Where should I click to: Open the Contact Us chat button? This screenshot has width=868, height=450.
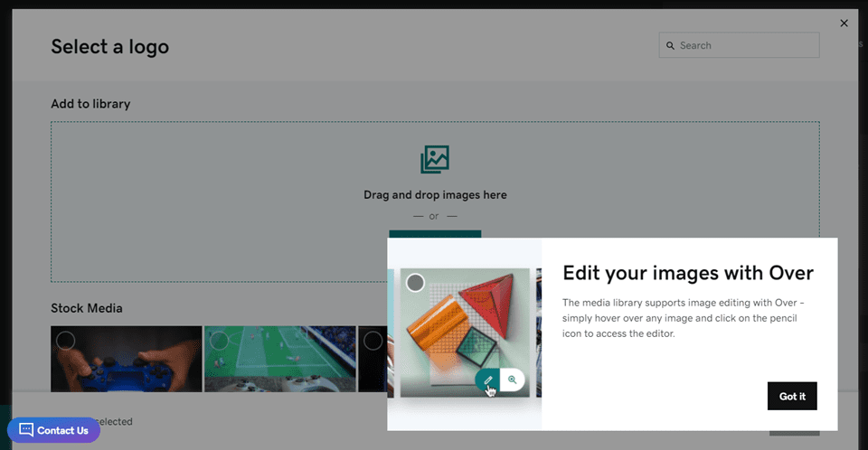(x=53, y=430)
